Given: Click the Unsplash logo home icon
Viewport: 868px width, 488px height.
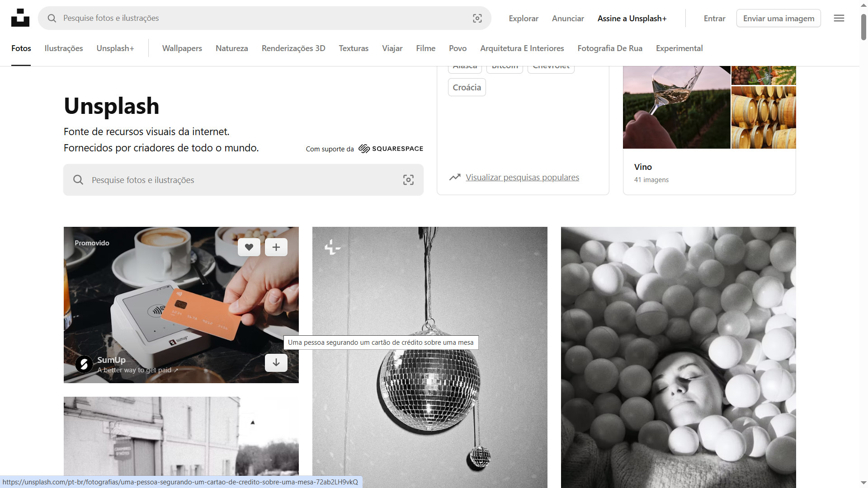Looking at the screenshot, I should (20, 18).
